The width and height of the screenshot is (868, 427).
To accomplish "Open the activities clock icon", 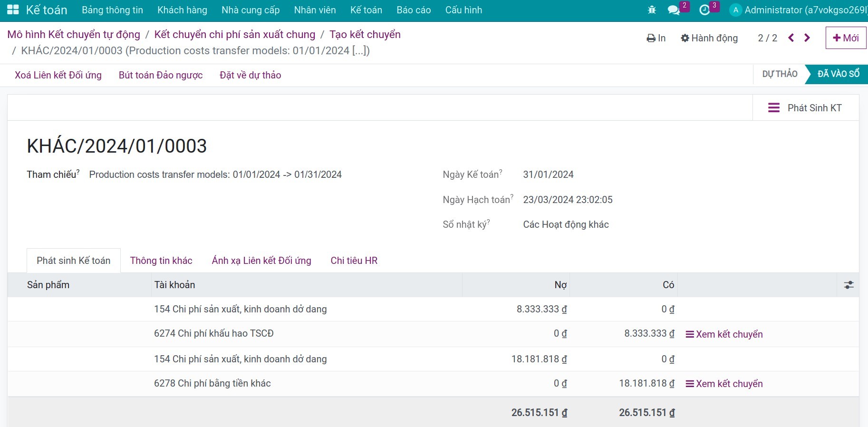I will click(704, 10).
